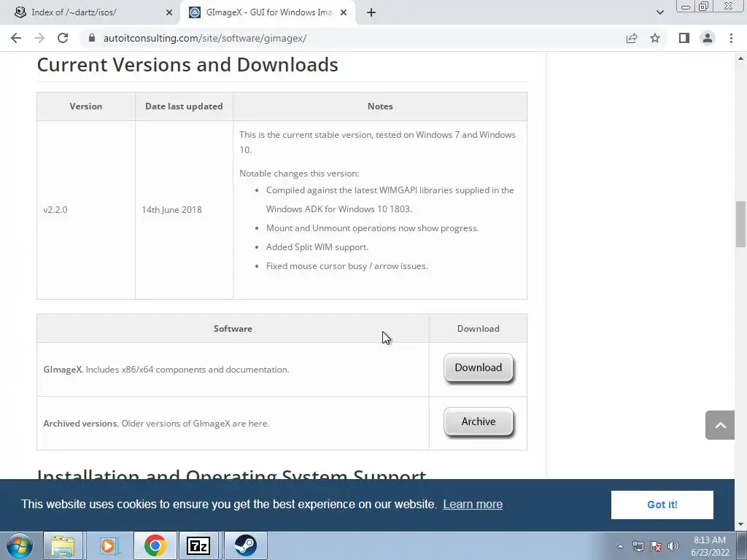747x560 pixels.
Task: Accept cookies with Got it!
Action: [x=662, y=505]
